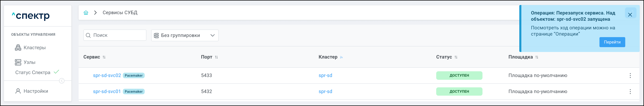Collapse the sidebar with the arrow icon
644x106 pixels.
62,81
